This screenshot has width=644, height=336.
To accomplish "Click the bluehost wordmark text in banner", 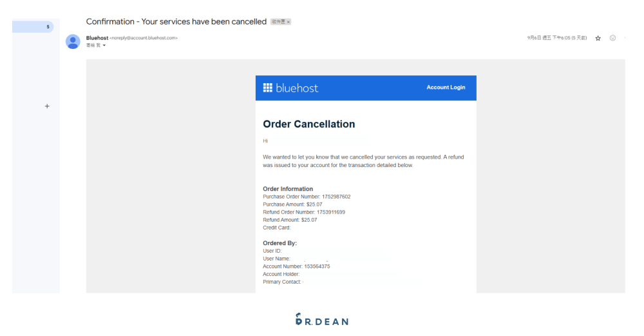I will pyautogui.click(x=297, y=88).
